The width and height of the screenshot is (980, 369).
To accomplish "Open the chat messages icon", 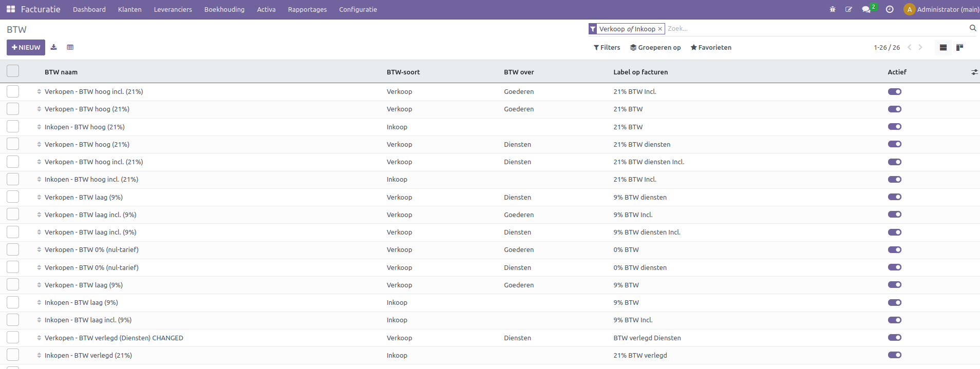I will (866, 9).
